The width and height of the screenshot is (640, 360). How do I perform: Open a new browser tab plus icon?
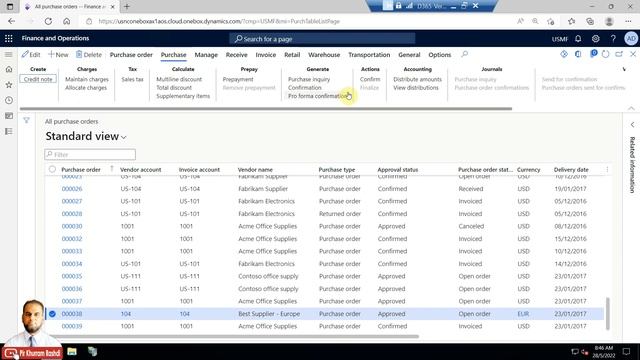click(127, 7)
